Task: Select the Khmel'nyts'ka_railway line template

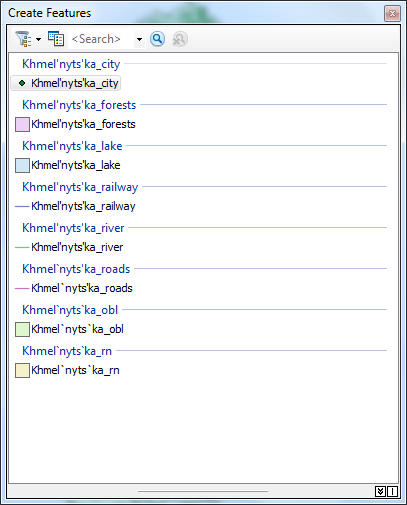Action: pos(75,206)
